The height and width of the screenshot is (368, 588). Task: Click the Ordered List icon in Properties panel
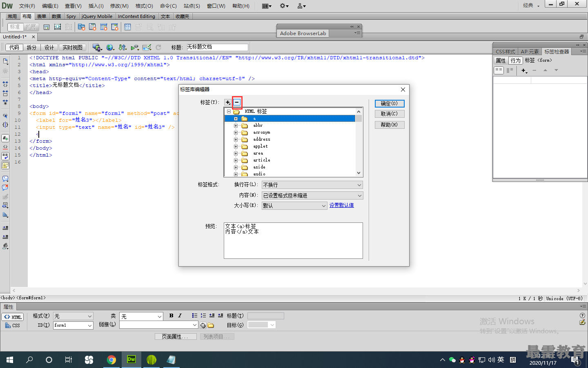[203, 316]
